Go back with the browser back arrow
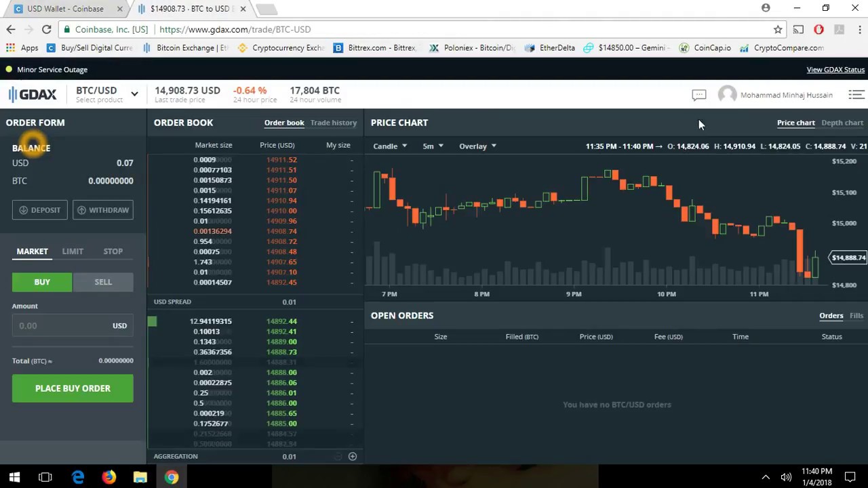The height and width of the screenshot is (488, 868). point(11,29)
